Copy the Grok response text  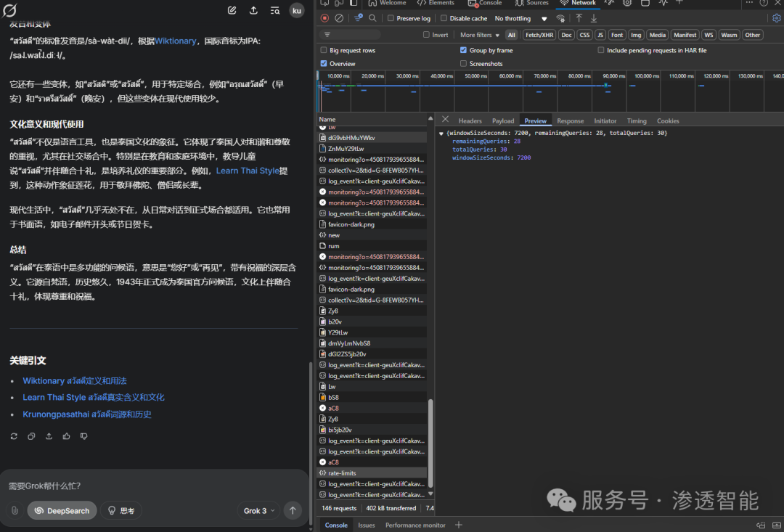tap(31, 436)
